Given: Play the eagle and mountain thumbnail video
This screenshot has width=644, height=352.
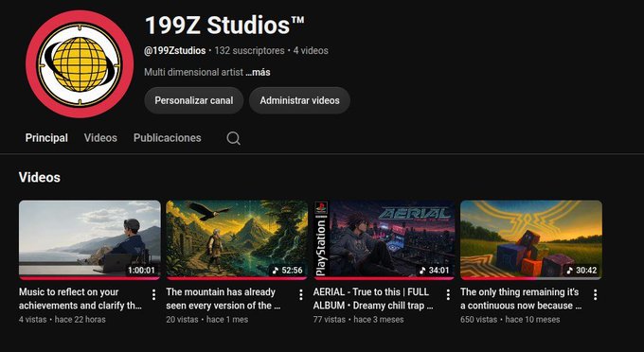Looking at the screenshot, I should [x=237, y=239].
